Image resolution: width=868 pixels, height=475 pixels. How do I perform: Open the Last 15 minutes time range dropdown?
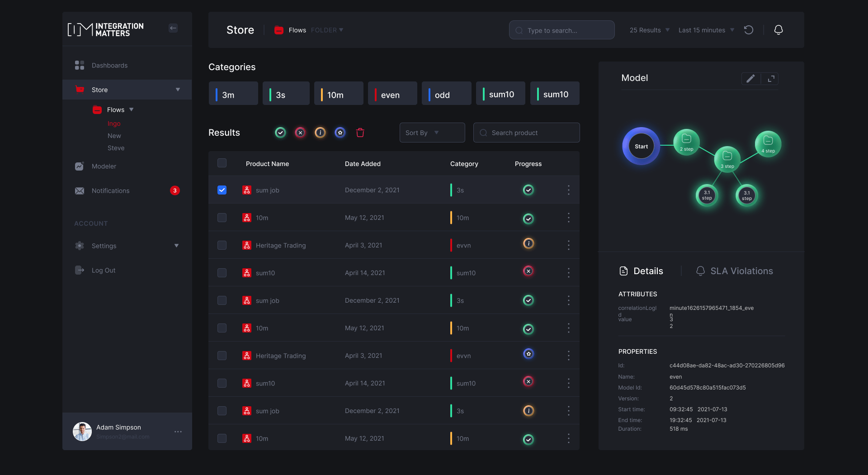(x=705, y=30)
